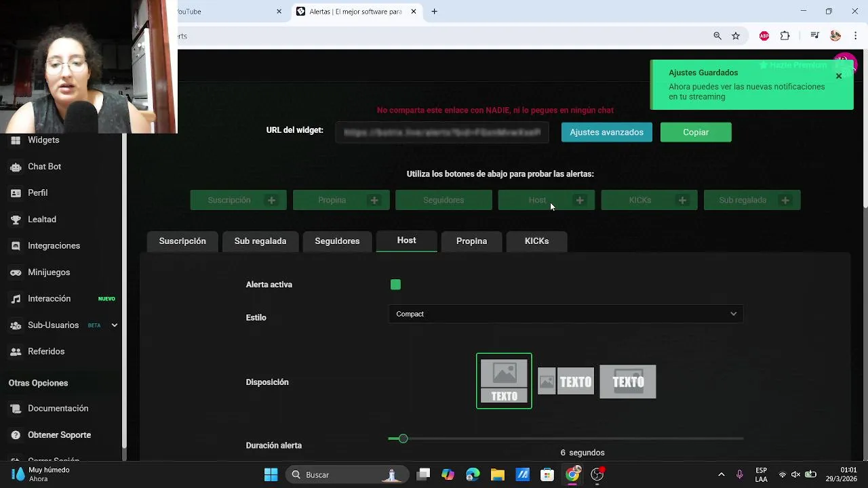Click the Lealtad trophy icon
The width and height of the screenshot is (868, 488).
[x=16, y=220]
